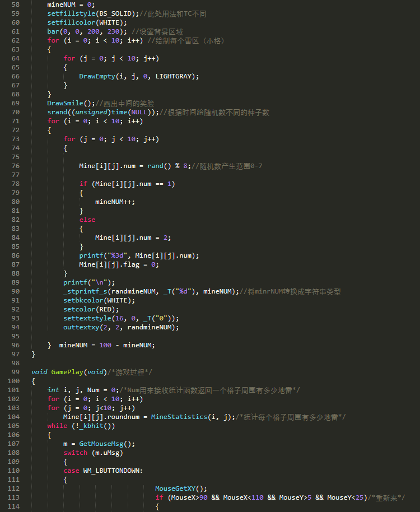Viewport: 420px width, 512px height.
Task: Click line number 103 in the gutter
Action: (13, 408)
